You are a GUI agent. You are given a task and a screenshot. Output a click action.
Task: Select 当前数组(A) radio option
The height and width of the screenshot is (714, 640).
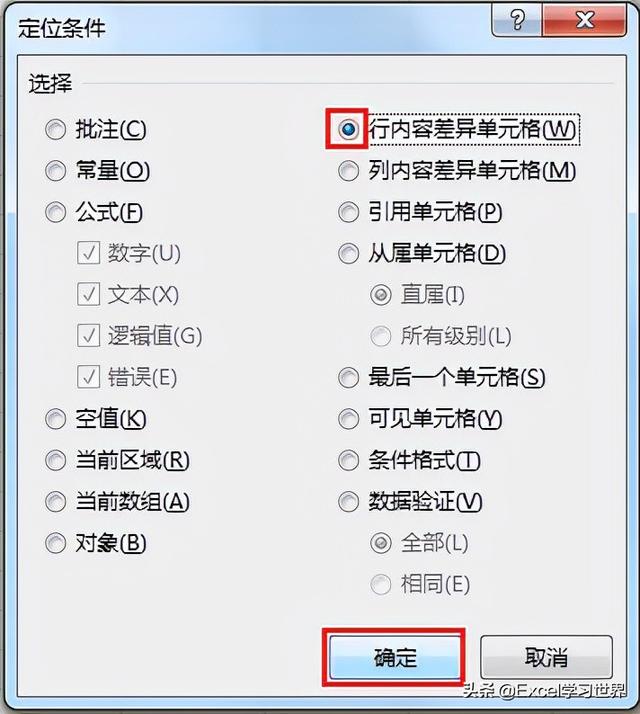point(55,502)
